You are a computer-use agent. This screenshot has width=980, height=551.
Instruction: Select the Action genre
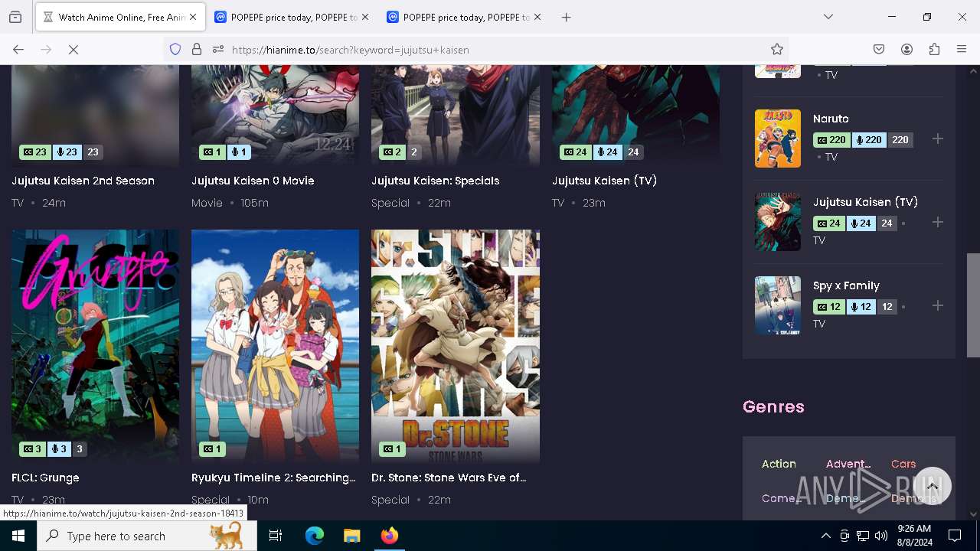pyautogui.click(x=779, y=464)
